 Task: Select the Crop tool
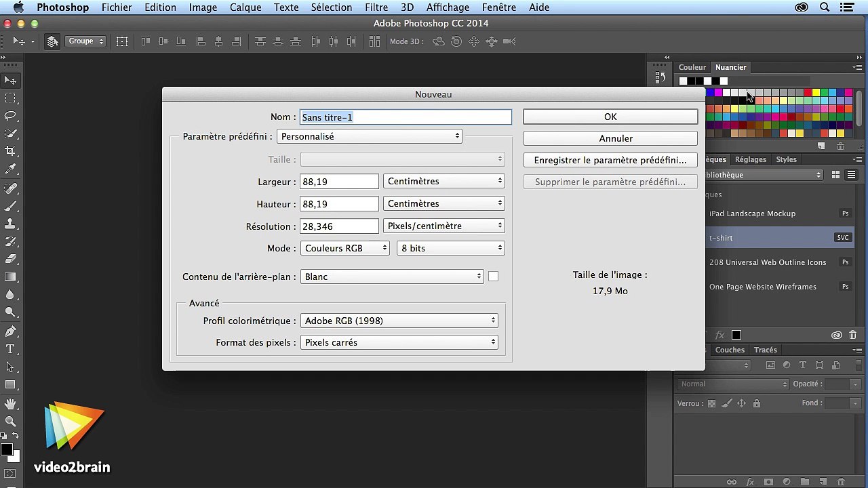tap(10, 151)
